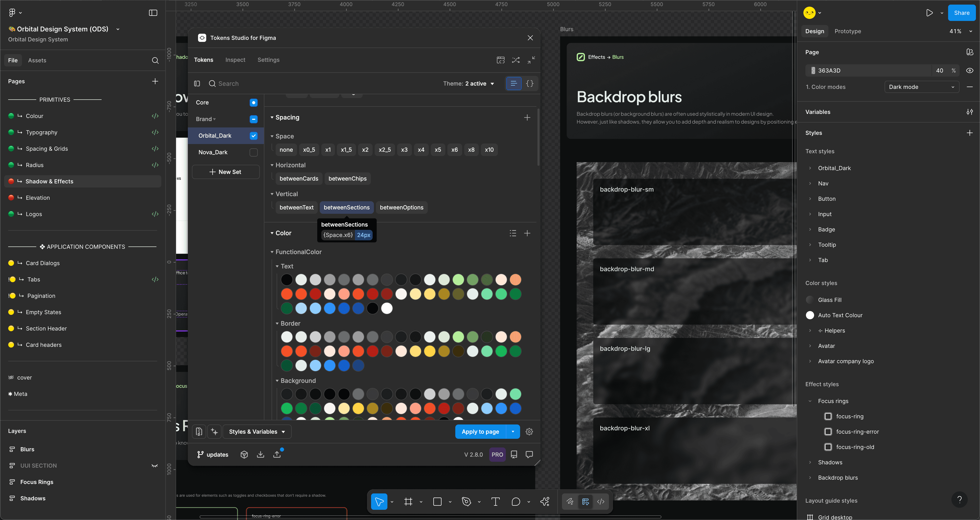Image resolution: width=980 pixels, height=520 pixels.
Task: Open the Prototype tab
Action: pyautogui.click(x=848, y=31)
